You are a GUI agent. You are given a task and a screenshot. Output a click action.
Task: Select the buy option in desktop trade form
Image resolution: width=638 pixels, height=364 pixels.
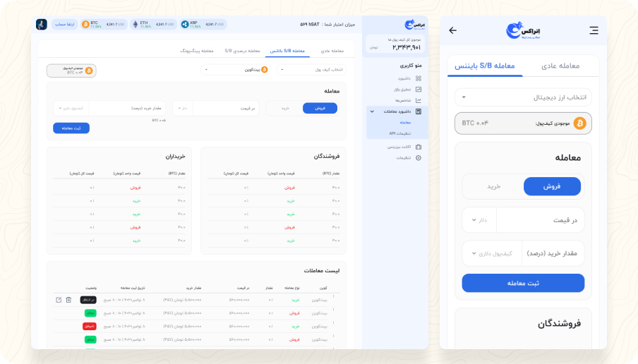tap(285, 108)
